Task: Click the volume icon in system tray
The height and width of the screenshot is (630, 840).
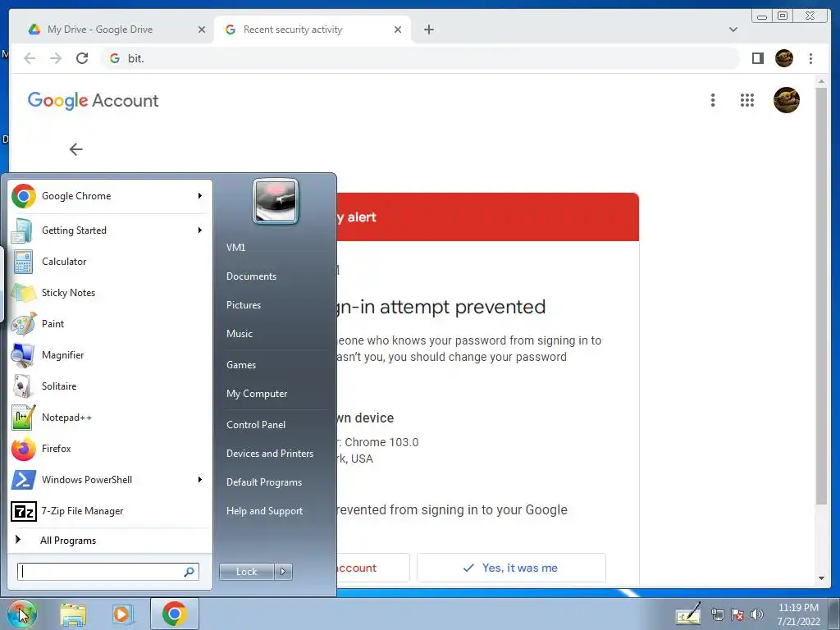Action: tap(757, 614)
